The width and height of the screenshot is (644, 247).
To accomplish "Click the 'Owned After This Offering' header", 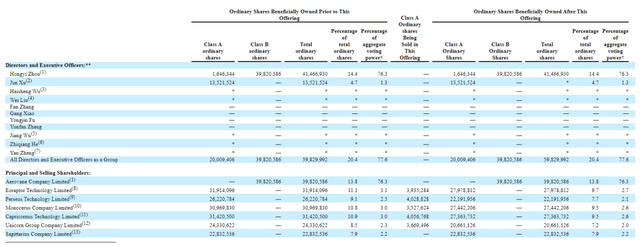I will [x=530, y=15].
